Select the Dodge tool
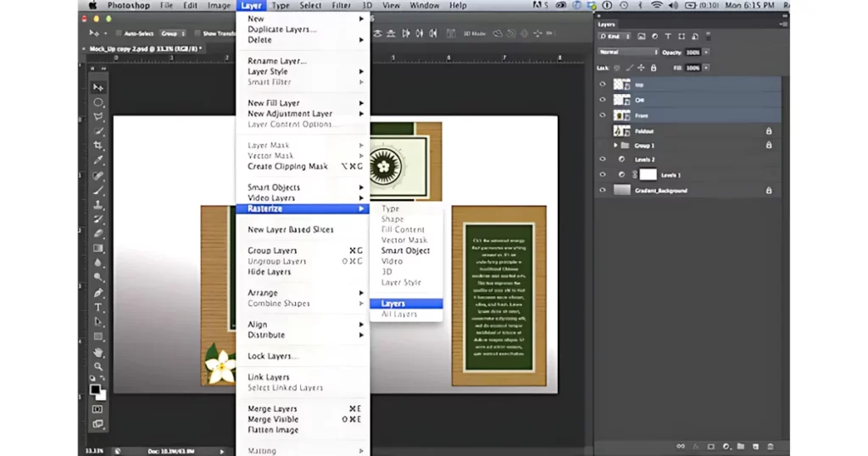The height and width of the screenshot is (456, 868). click(x=98, y=277)
